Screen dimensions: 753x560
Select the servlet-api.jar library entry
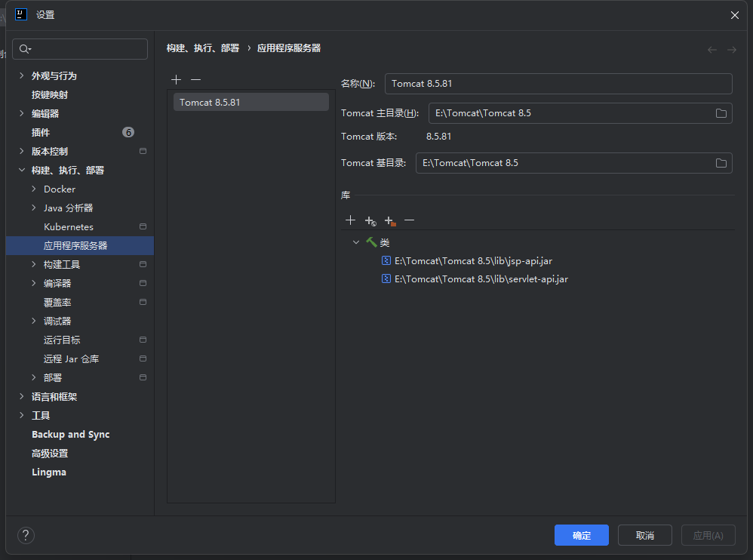coord(481,279)
